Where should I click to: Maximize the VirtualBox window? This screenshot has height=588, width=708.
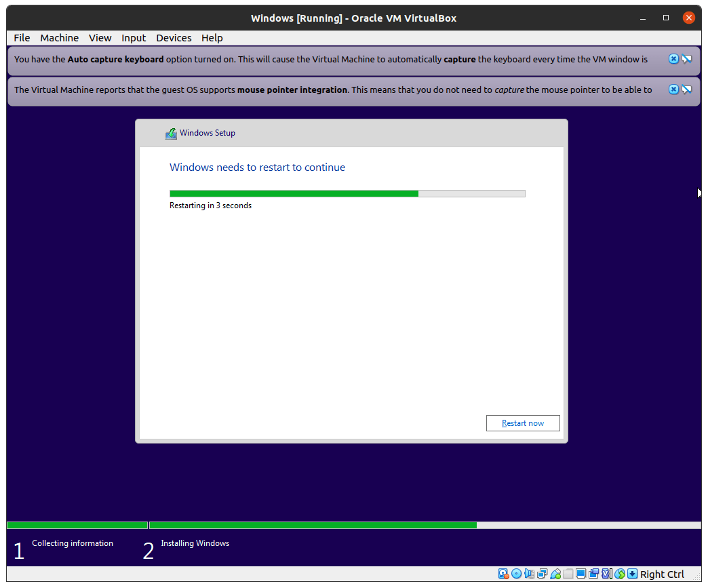[x=665, y=18]
